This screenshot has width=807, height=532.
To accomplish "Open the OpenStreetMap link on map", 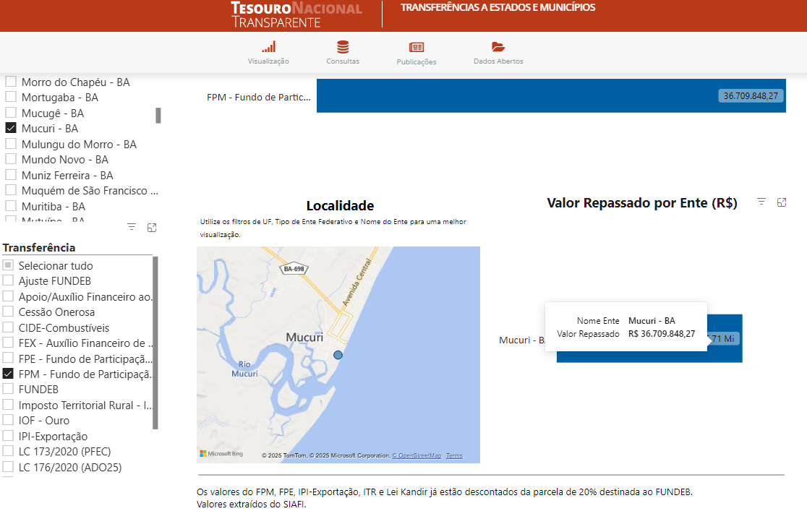I will pos(417,456).
